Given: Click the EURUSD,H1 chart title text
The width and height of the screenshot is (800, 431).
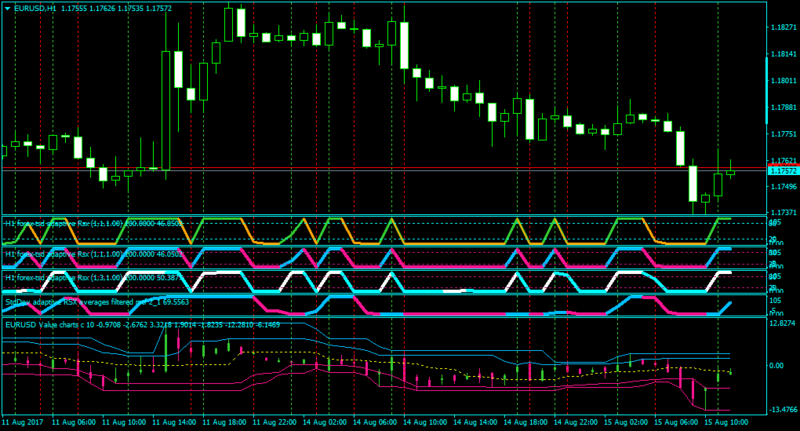Looking at the screenshot, I should [35, 9].
